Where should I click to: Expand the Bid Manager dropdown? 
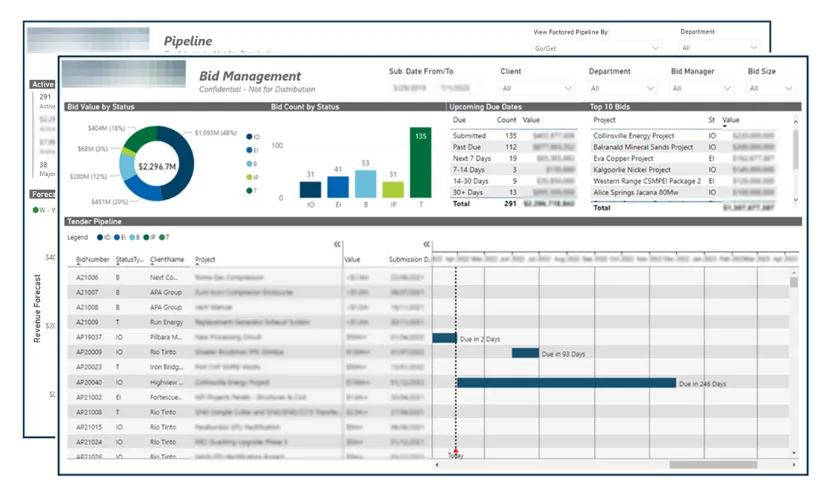(701, 88)
